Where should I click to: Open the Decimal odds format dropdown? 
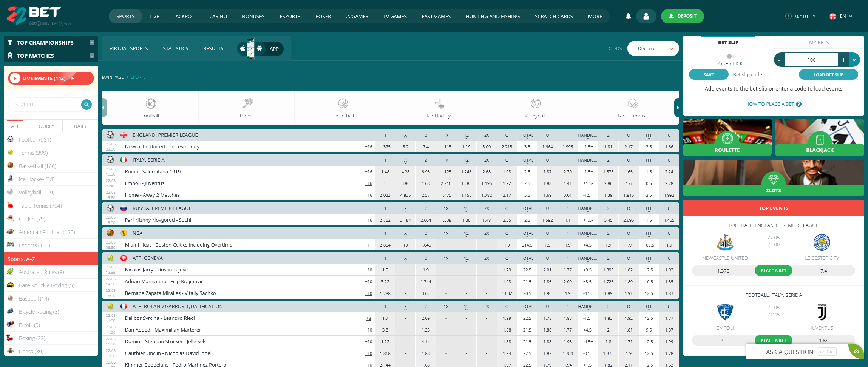(653, 48)
